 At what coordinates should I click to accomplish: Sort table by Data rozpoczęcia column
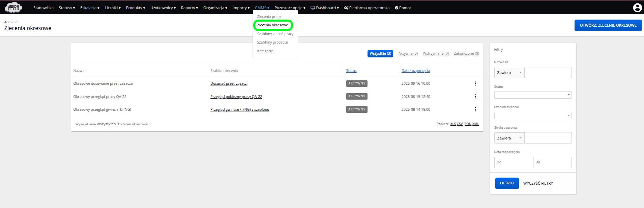pyautogui.click(x=415, y=71)
